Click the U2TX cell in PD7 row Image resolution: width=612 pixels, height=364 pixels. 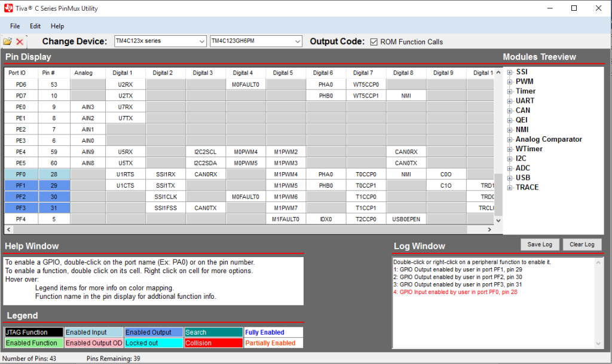click(x=126, y=96)
